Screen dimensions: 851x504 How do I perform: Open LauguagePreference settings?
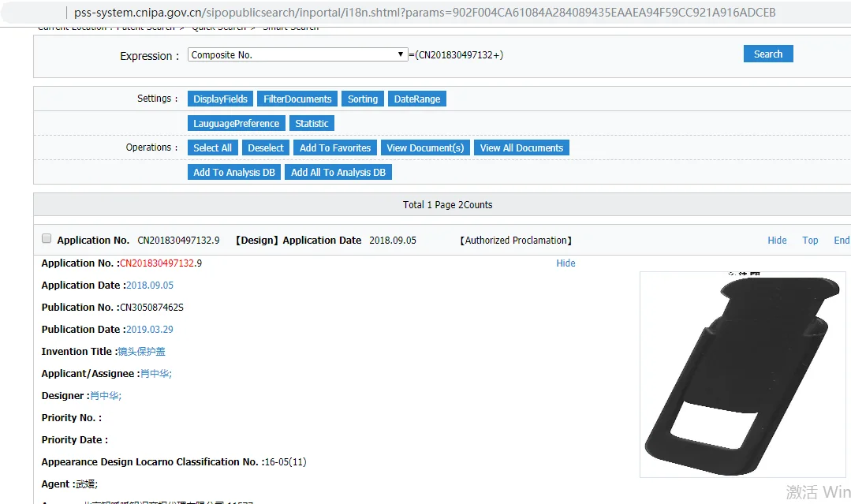click(x=236, y=124)
